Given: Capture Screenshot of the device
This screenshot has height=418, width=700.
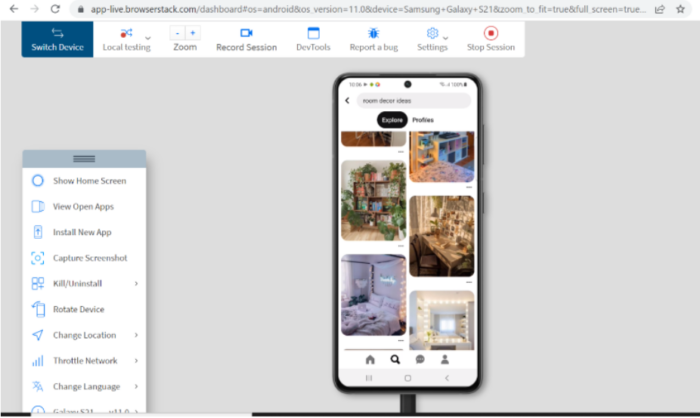Looking at the screenshot, I should pyautogui.click(x=84, y=258).
